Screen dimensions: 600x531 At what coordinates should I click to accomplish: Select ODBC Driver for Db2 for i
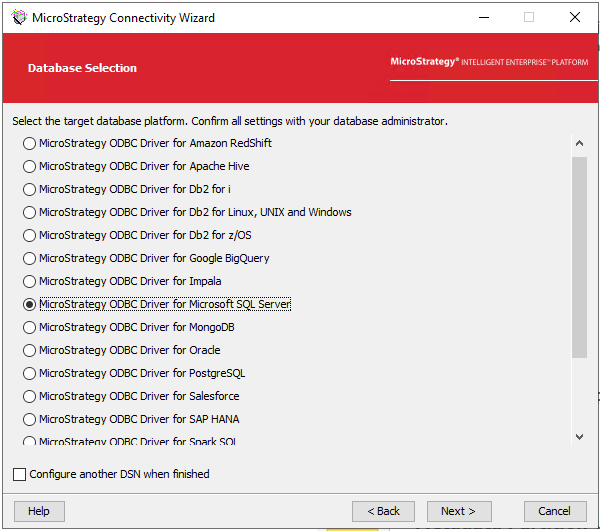click(x=29, y=189)
